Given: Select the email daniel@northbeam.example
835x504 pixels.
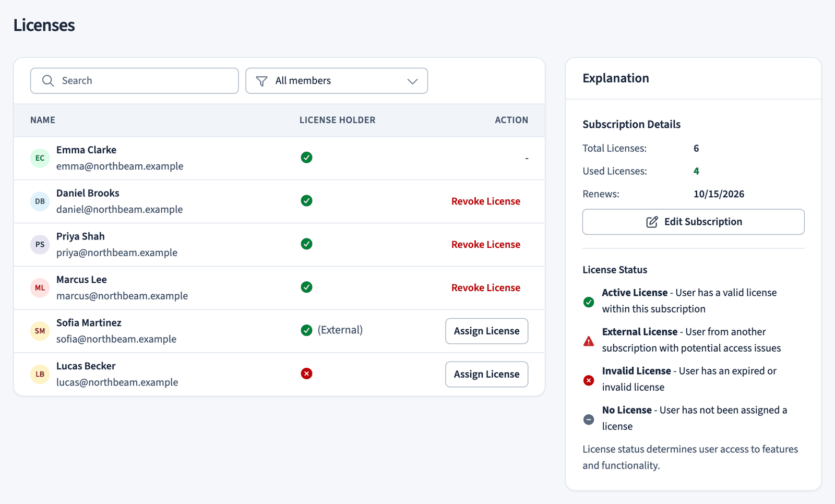Looking at the screenshot, I should pos(120,210).
